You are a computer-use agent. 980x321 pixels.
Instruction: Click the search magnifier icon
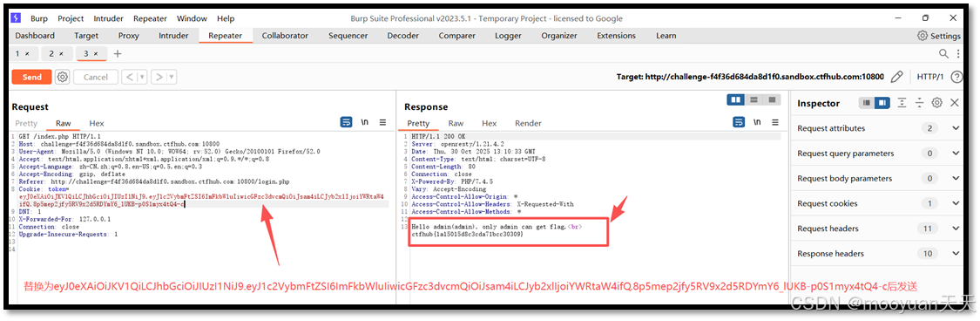[943, 54]
